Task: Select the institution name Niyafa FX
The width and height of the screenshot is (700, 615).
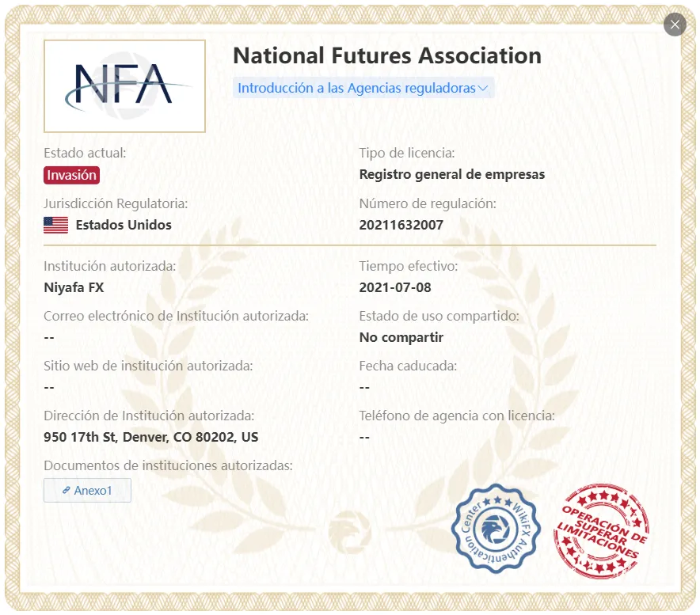Action: [x=74, y=287]
